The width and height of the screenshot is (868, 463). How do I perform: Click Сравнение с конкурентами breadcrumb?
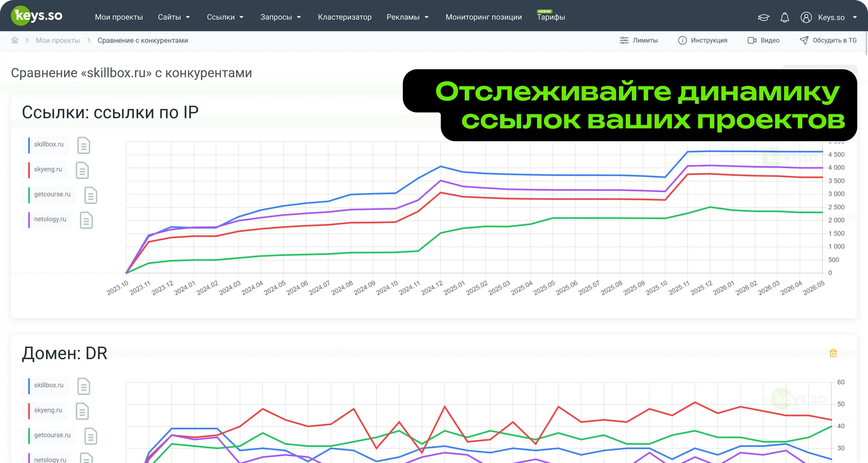click(x=143, y=40)
